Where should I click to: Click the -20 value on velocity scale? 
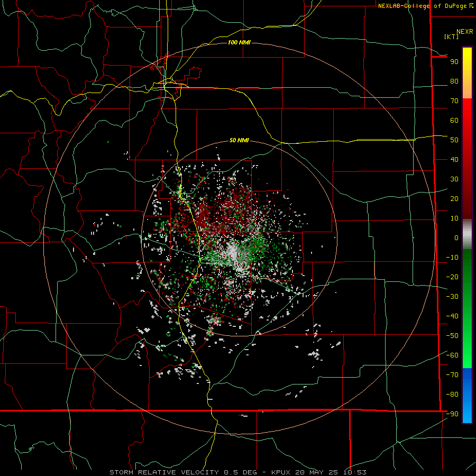452,277
